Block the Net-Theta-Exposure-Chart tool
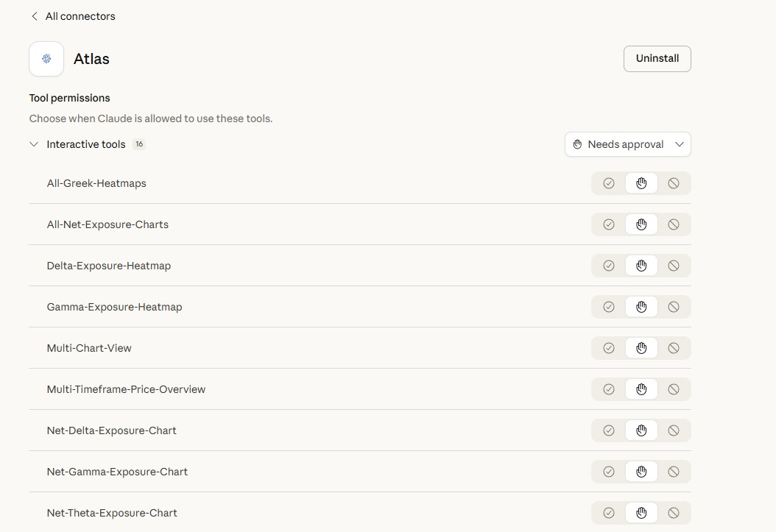 (x=674, y=513)
